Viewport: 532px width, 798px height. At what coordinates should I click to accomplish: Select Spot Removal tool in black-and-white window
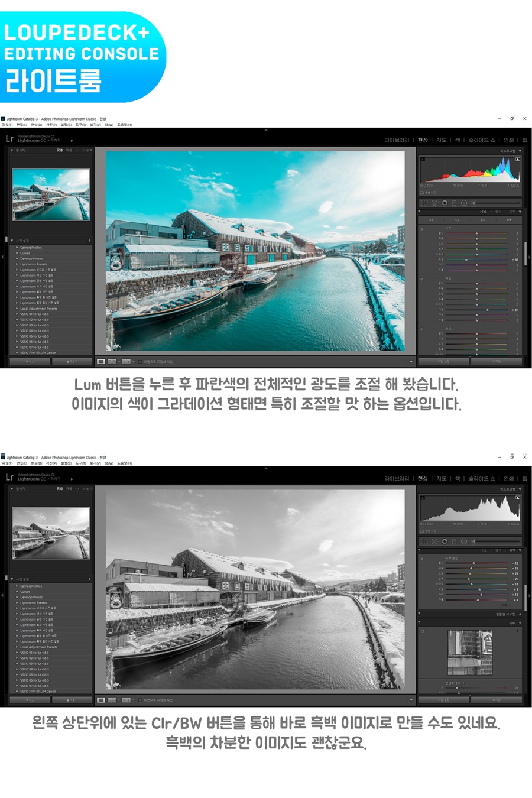pyautogui.click(x=434, y=541)
